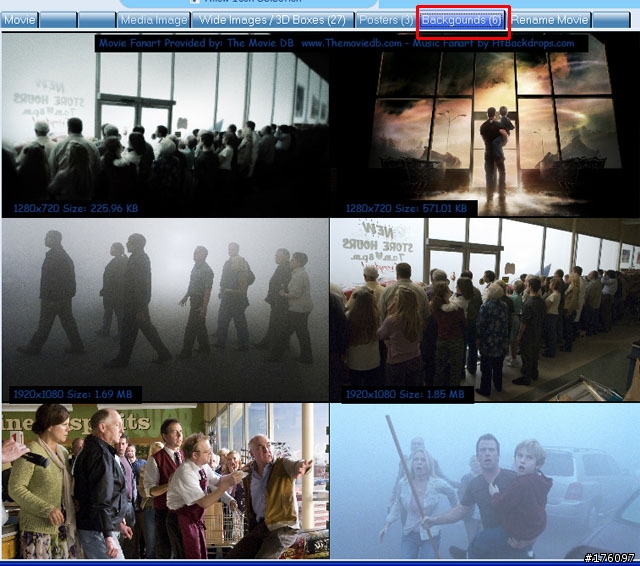
Task: Click the '1920x1080 Size: 1.85 MB' label
Action: tap(405, 394)
